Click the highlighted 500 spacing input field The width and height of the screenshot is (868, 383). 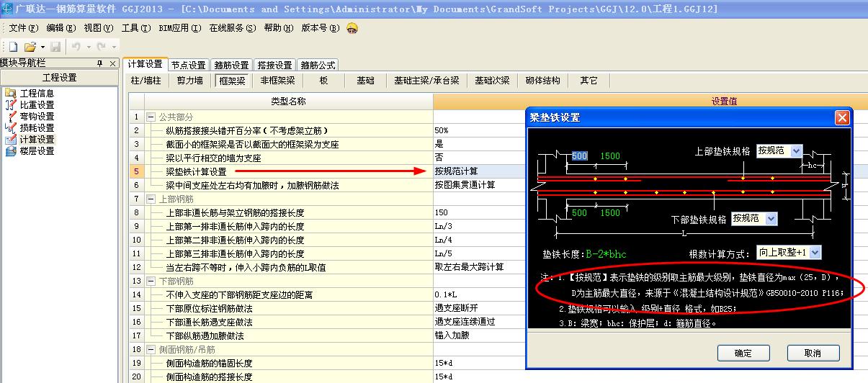click(580, 156)
